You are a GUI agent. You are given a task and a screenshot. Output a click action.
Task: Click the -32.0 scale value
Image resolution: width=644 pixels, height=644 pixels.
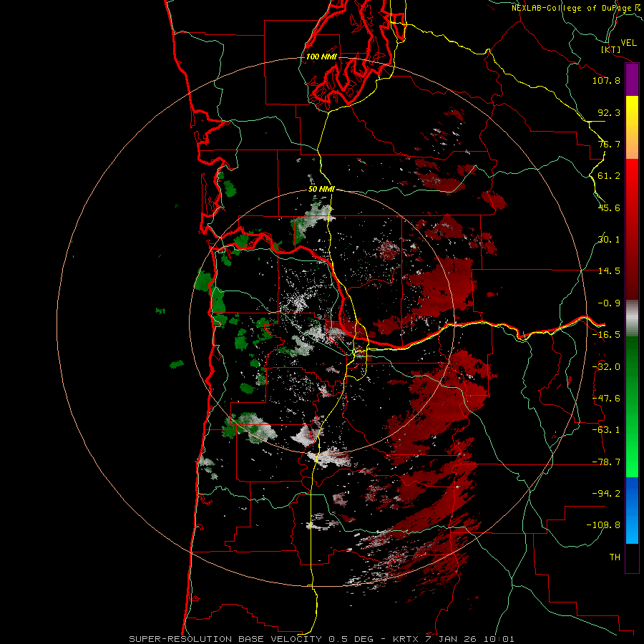point(606,367)
